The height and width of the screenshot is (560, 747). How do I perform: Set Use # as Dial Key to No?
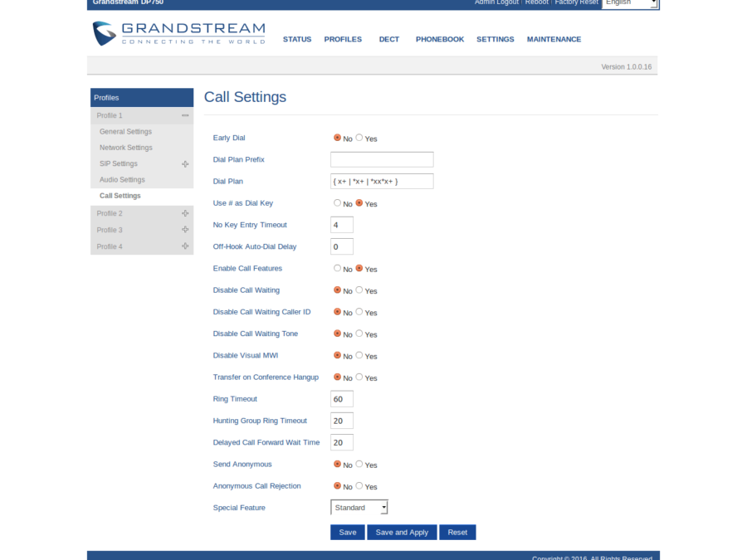337,202
